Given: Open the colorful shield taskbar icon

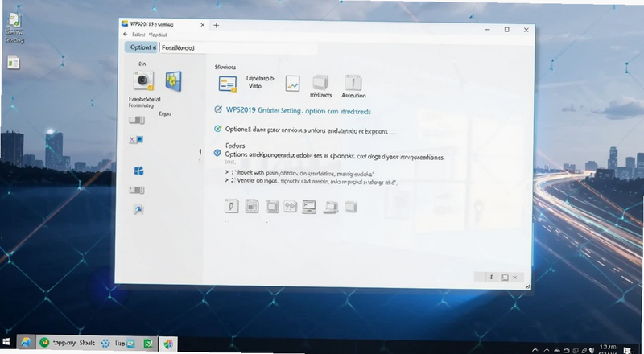Looking at the screenshot, I should click(168, 344).
